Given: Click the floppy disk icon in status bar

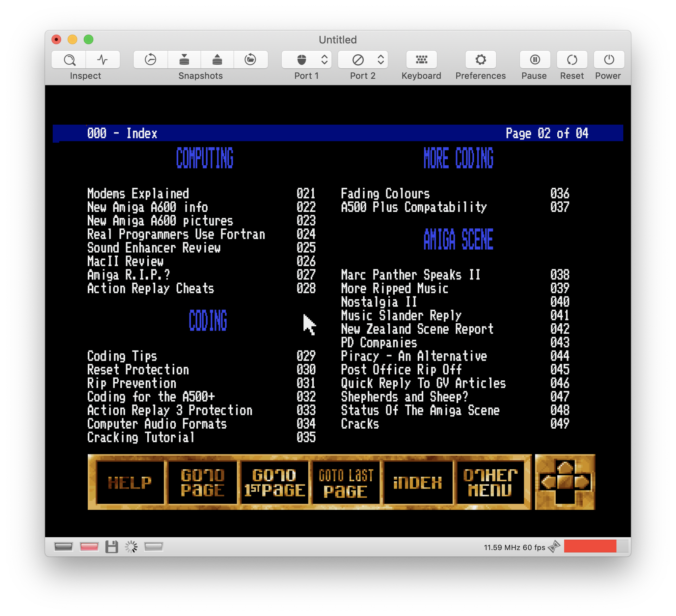Looking at the screenshot, I should [x=111, y=547].
